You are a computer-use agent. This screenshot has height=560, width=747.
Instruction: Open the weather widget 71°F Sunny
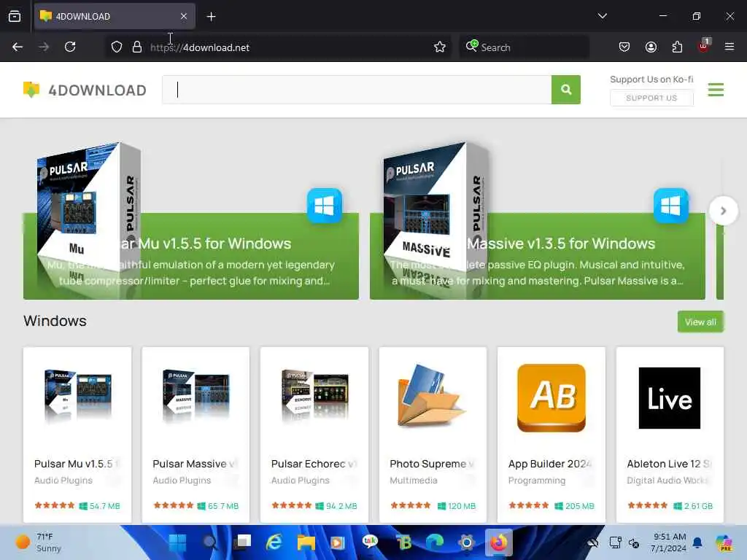point(39,542)
